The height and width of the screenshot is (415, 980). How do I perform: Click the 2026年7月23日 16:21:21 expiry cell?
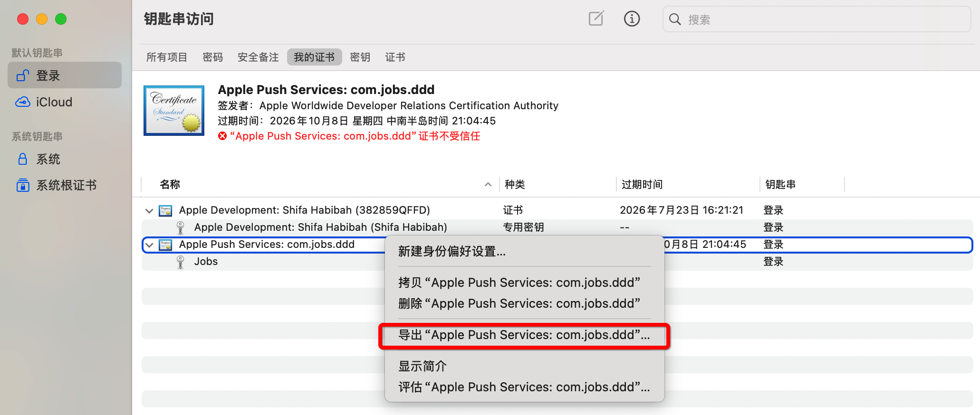click(682, 210)
